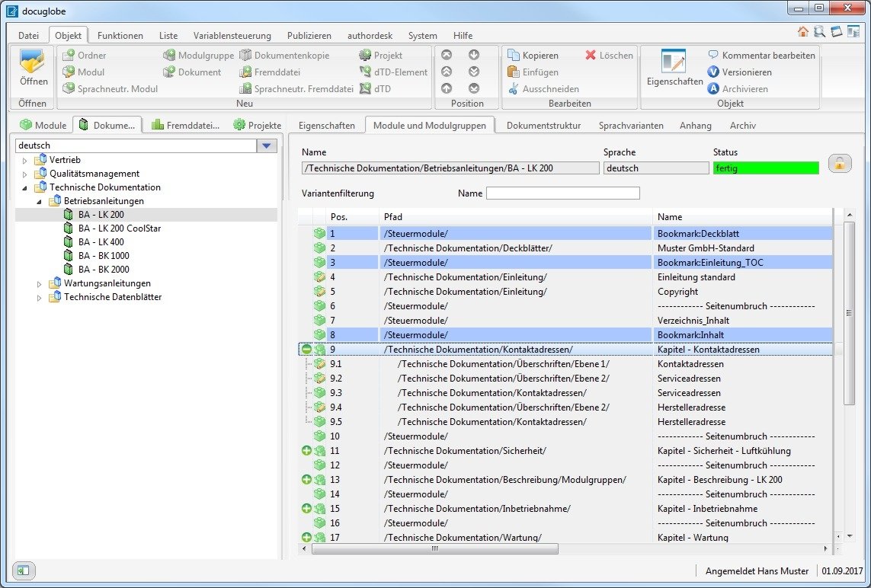The width and height of the screenshot is (871, 588).
Task: Click the Excel export icon in status bar
Action: (x=24, y=570)
